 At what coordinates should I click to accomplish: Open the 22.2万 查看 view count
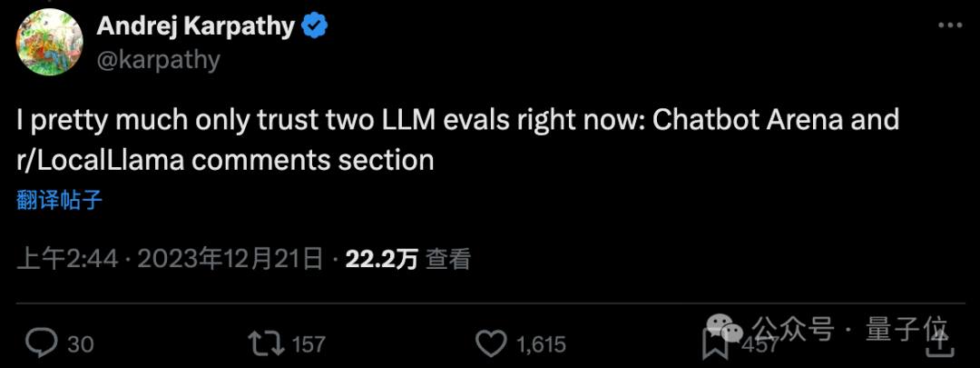click(408, 259)
